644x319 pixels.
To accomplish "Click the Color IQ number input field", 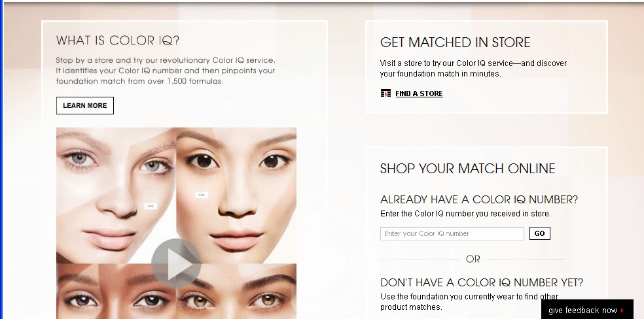I will [x=452, y=233].
